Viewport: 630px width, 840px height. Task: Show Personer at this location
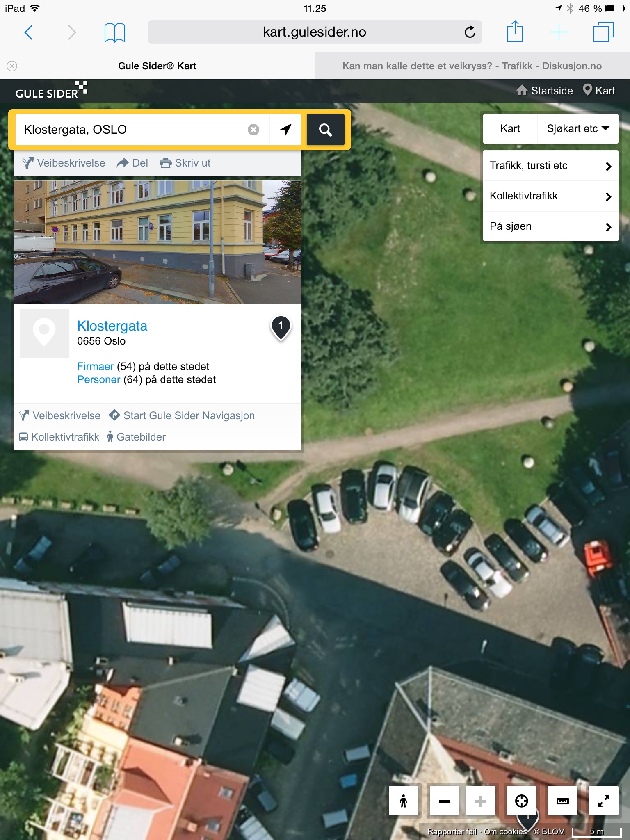click(x=98, y=379)
